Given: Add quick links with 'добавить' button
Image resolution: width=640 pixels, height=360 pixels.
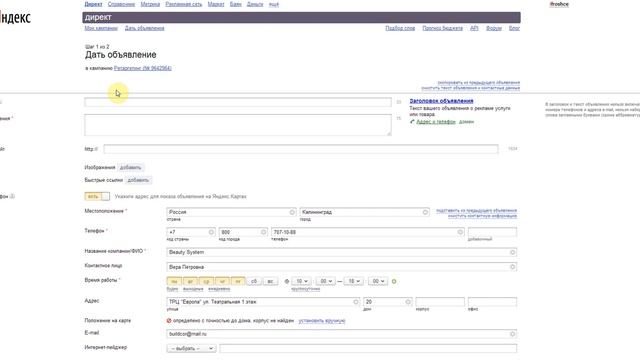Looking at the screenshot, I should (x=138, y=180).
